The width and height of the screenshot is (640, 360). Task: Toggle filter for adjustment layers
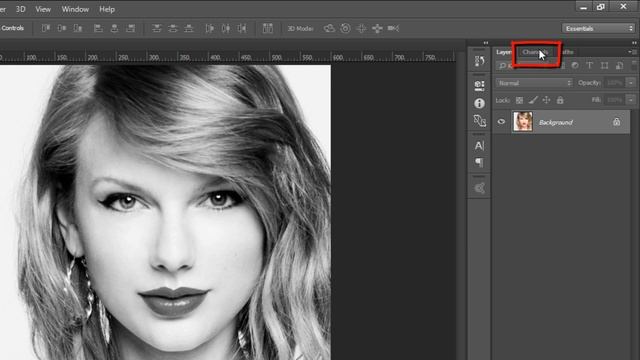[575, 65]
